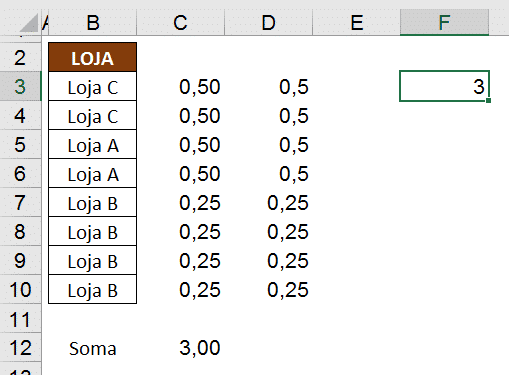
Task: Select cell C10 with value 0,25
Action: pyautogui.click(x=180, y=289)
